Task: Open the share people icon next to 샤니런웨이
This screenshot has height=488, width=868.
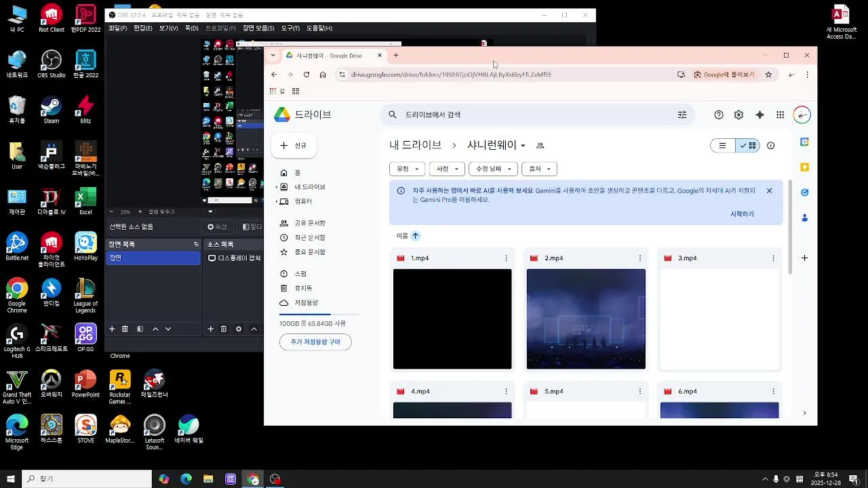Action: click(540, 145)
